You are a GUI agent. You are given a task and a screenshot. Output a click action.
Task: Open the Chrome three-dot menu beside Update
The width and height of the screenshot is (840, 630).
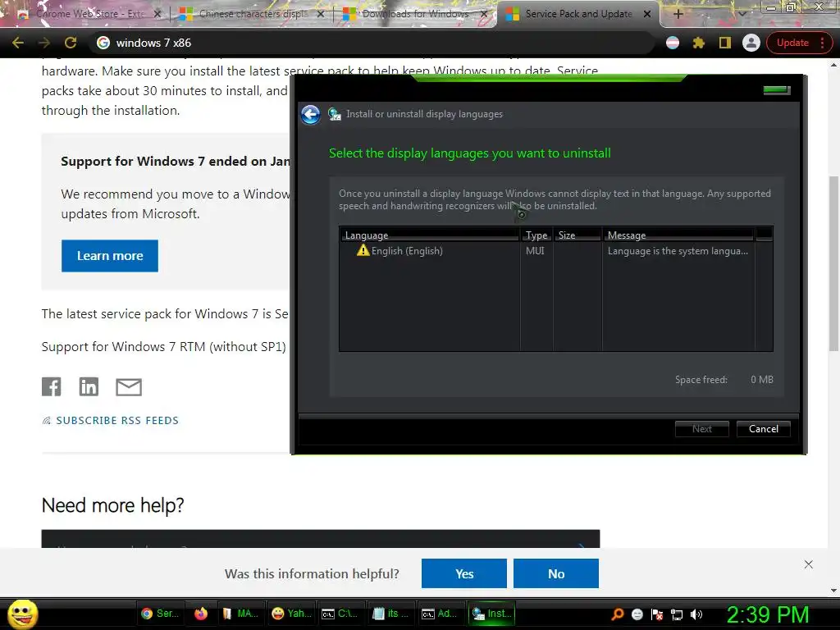[822, 43]
